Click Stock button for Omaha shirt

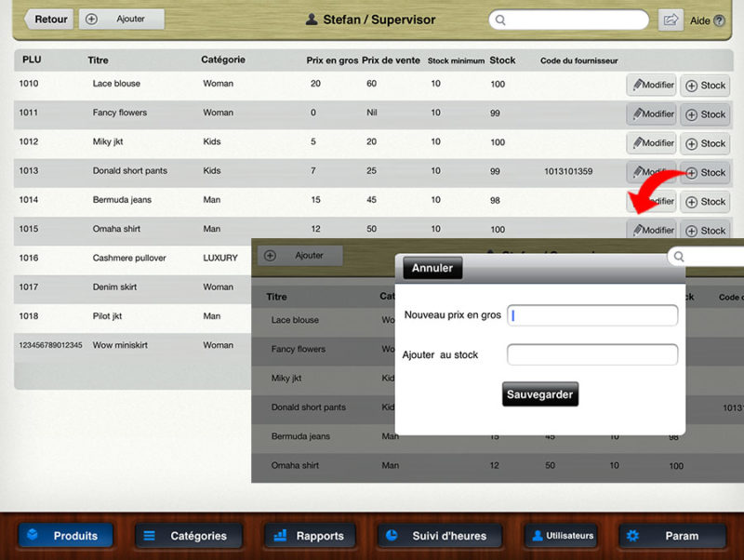705,231
